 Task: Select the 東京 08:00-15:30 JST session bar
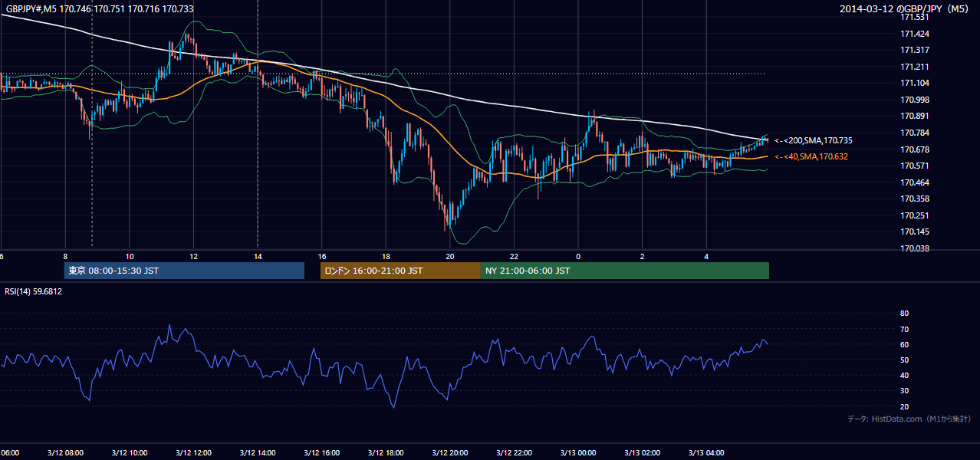click(x=184, y=271)
